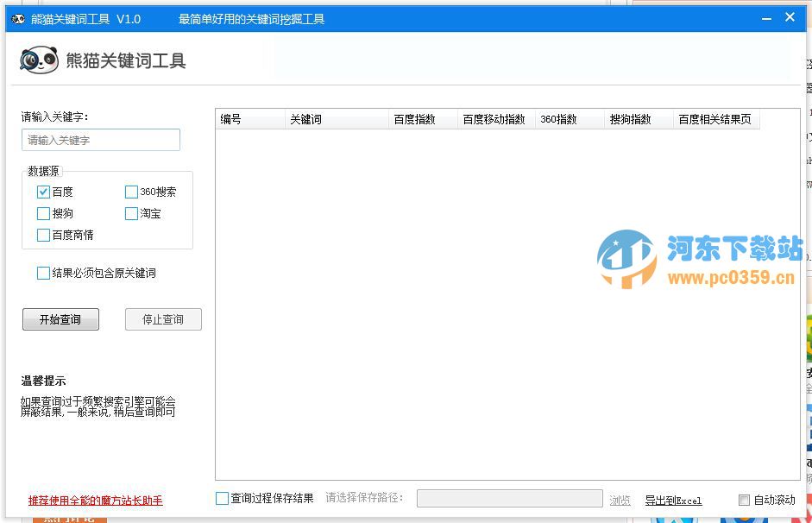
Task: Enable the 百度商情 checkbox
Action: click(x=44, y=235)
